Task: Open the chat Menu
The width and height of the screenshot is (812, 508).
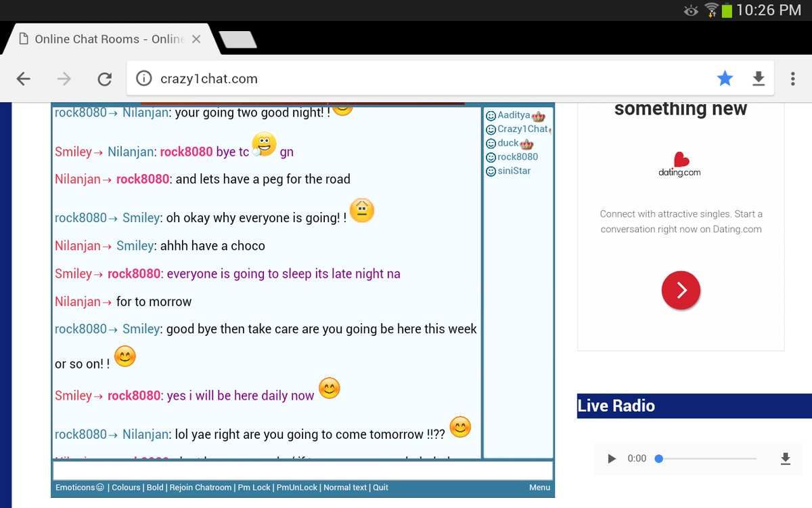Action: coord(539,488)
